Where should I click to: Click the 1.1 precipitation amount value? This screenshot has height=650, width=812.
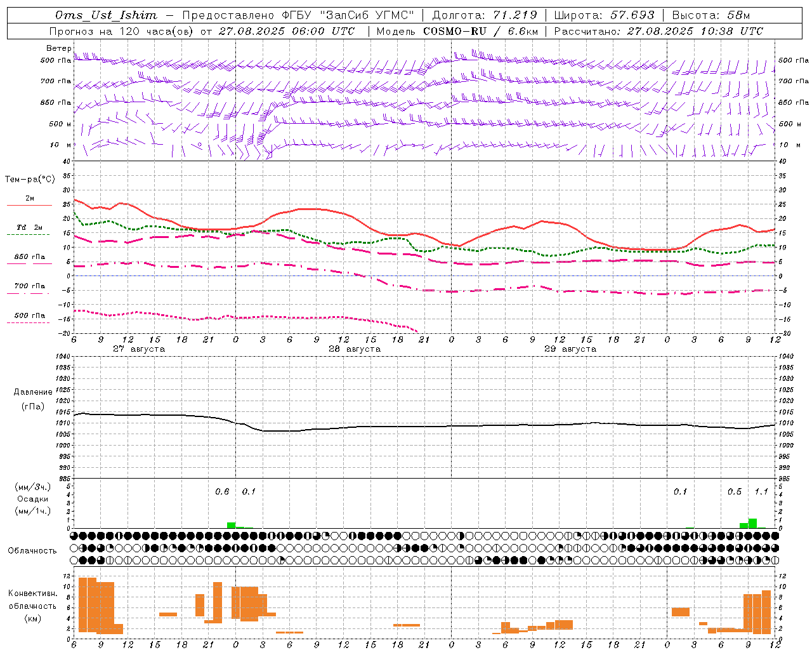pyautogui.click(x=761, y=492)
